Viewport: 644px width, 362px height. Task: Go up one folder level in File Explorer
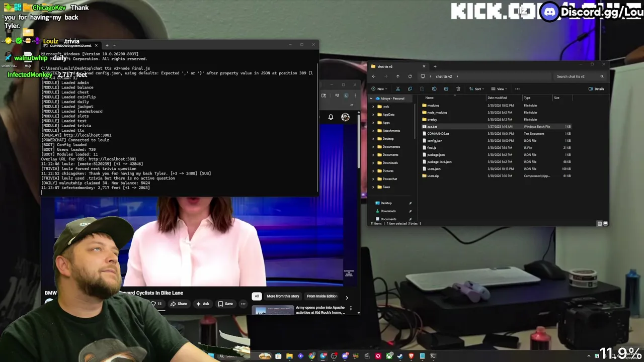click(x=397, y=76)
